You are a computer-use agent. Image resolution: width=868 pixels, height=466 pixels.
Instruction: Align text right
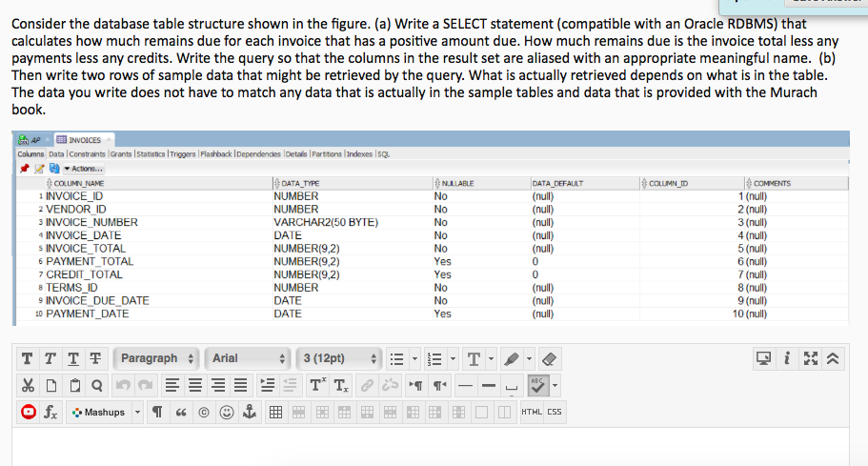click(218, 385)
